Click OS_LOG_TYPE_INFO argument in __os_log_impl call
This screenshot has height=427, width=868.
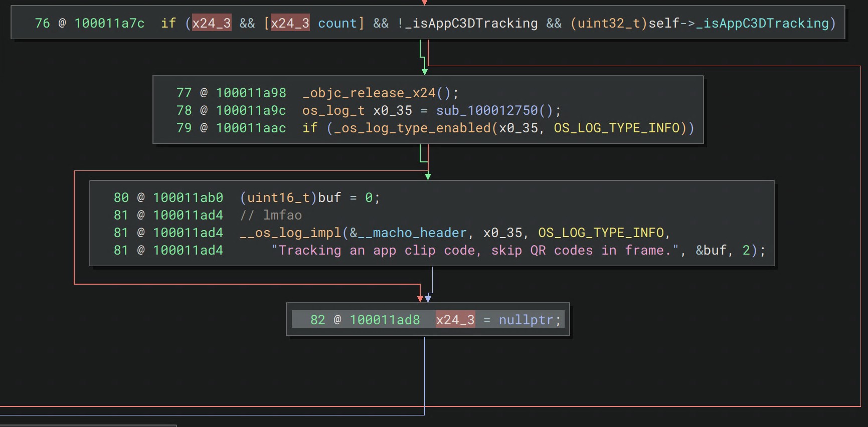(x=601, y=233)
